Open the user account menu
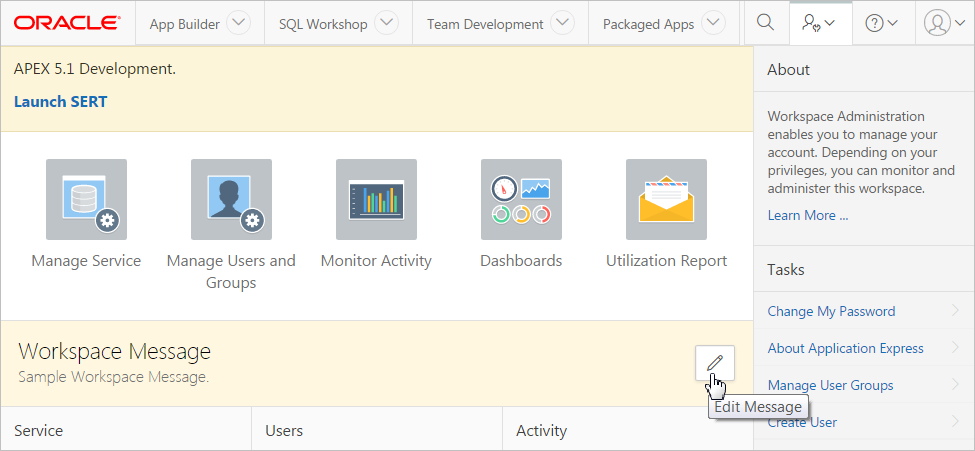This screenshot has width=975, height=451. pos(944,23)
